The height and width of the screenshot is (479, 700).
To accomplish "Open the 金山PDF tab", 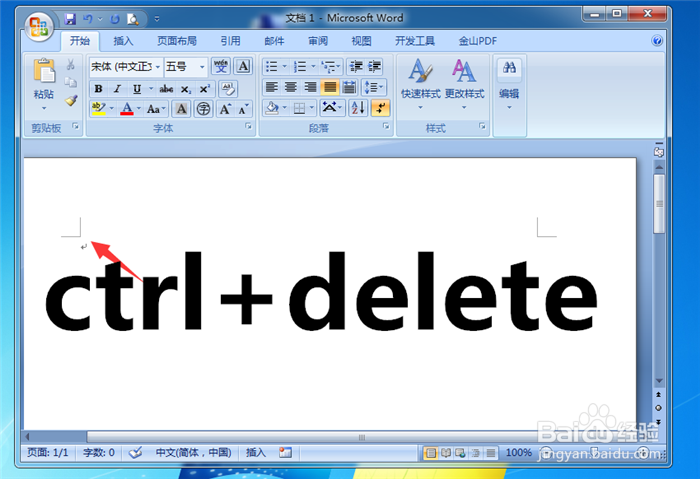I will click(477, 41).
